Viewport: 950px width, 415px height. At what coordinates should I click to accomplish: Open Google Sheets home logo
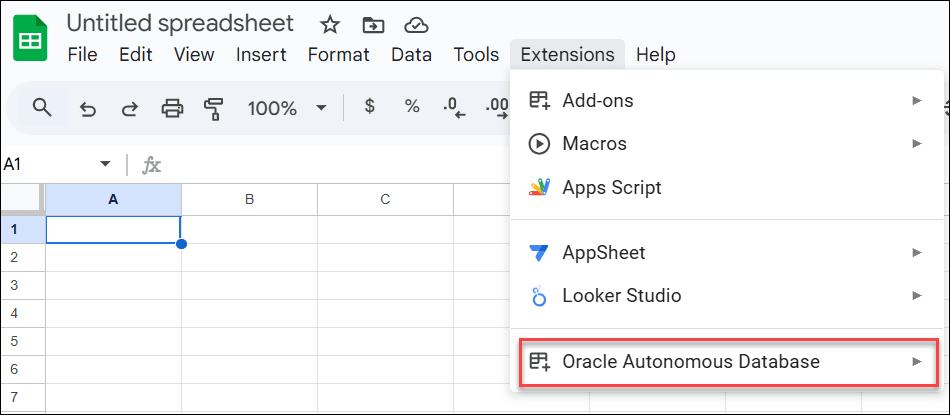(x=30, y=40)
